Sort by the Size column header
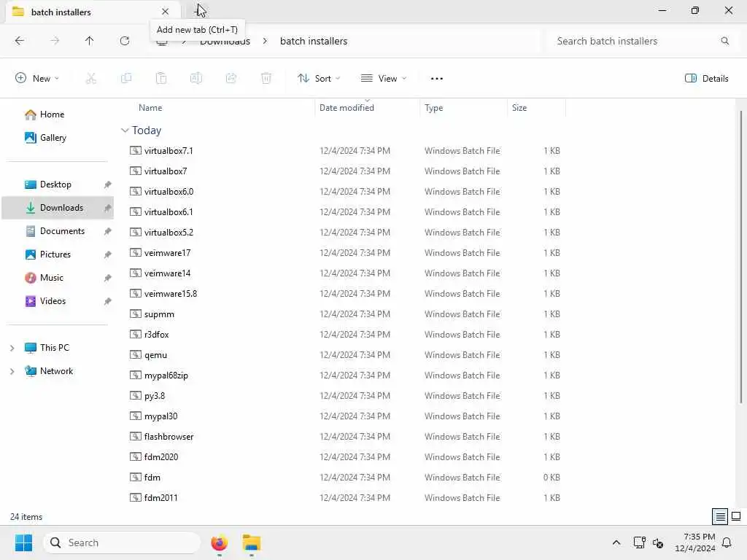The image size is (747, 560). click(x=519, y=108)
